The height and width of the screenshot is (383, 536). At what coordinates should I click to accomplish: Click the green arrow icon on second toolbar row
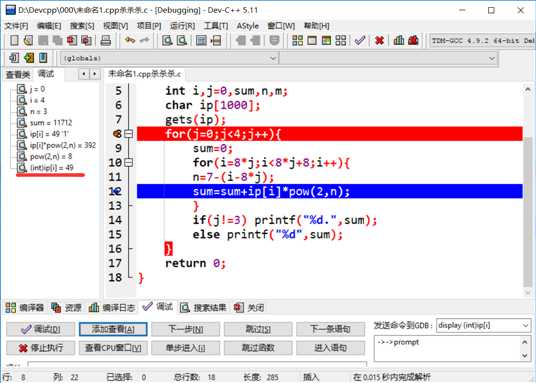point(29,58)
